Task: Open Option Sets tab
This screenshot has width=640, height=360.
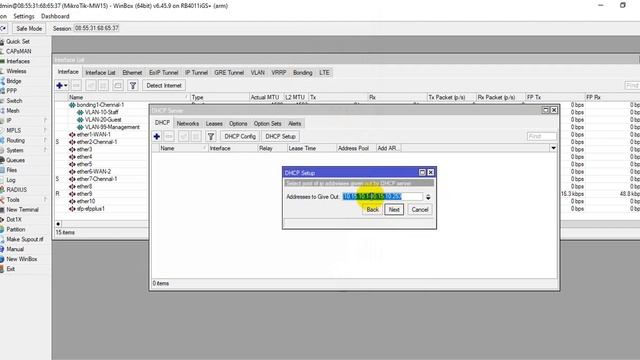Action: pyautogui.click(x=267, y=124)
